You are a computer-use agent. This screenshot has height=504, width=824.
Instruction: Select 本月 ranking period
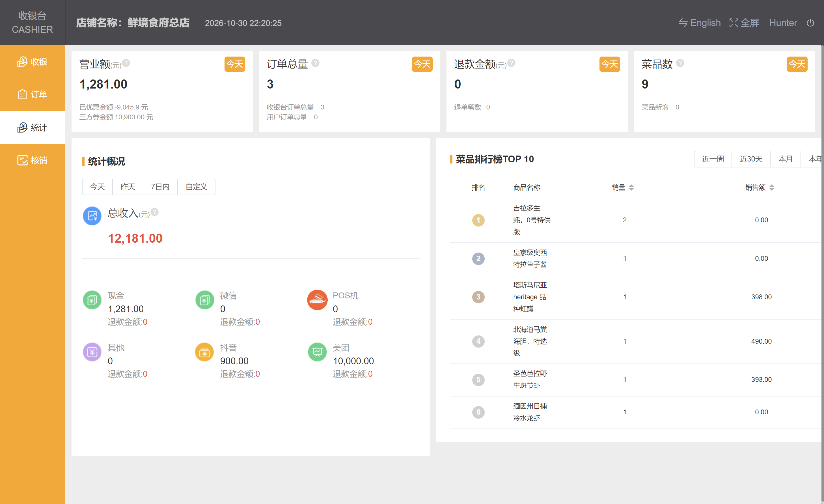pyautogui.click(x=785, y=159)
